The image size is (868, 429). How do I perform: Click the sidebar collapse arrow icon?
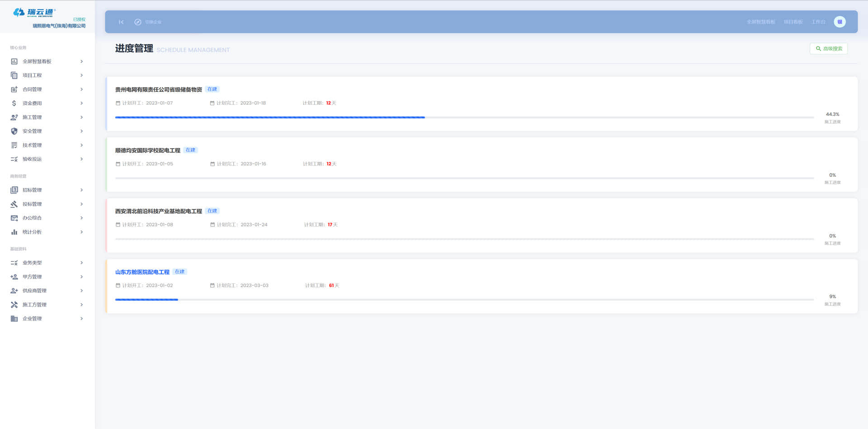pos(121,22)
